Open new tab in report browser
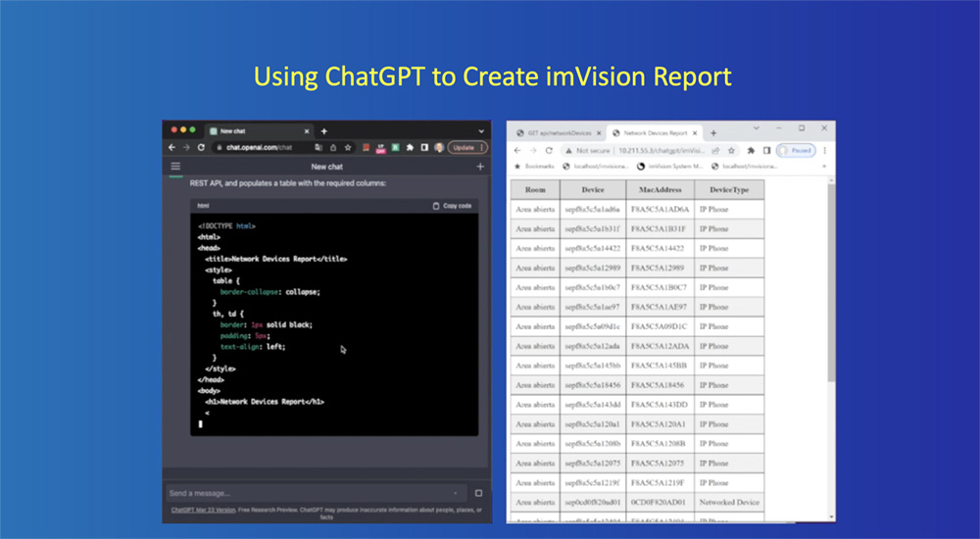 point(713,132)
